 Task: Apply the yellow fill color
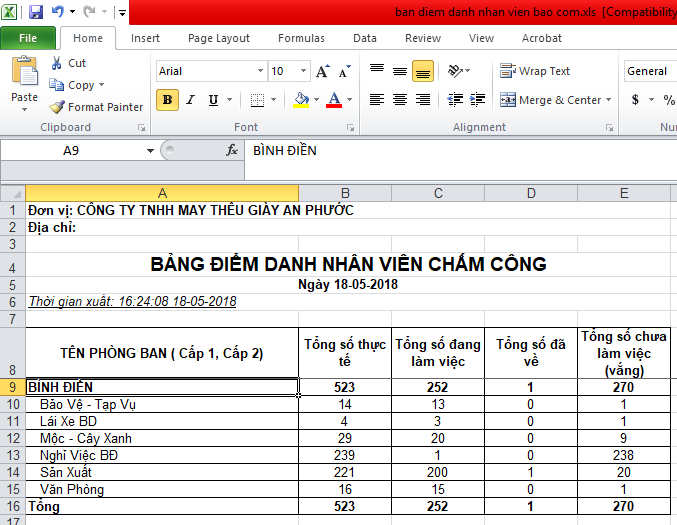(x=301, y=100)
